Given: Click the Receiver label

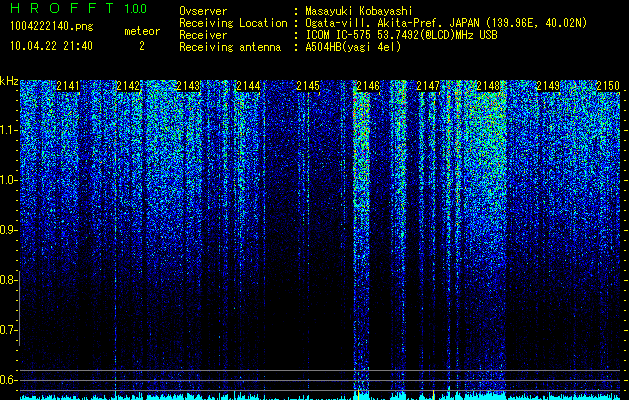Looking at the screenshot, I should click(203, 35).
